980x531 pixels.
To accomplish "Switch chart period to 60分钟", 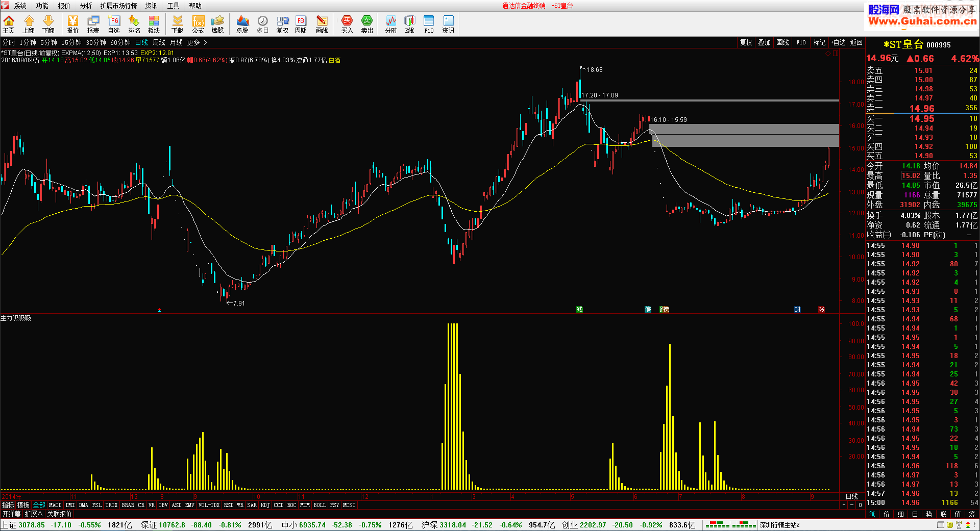I will click(120, 42).
